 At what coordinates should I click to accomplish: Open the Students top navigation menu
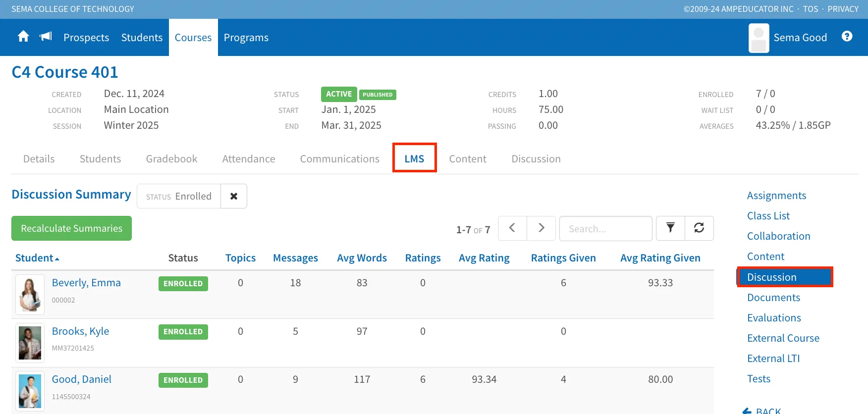coord(142,38)
